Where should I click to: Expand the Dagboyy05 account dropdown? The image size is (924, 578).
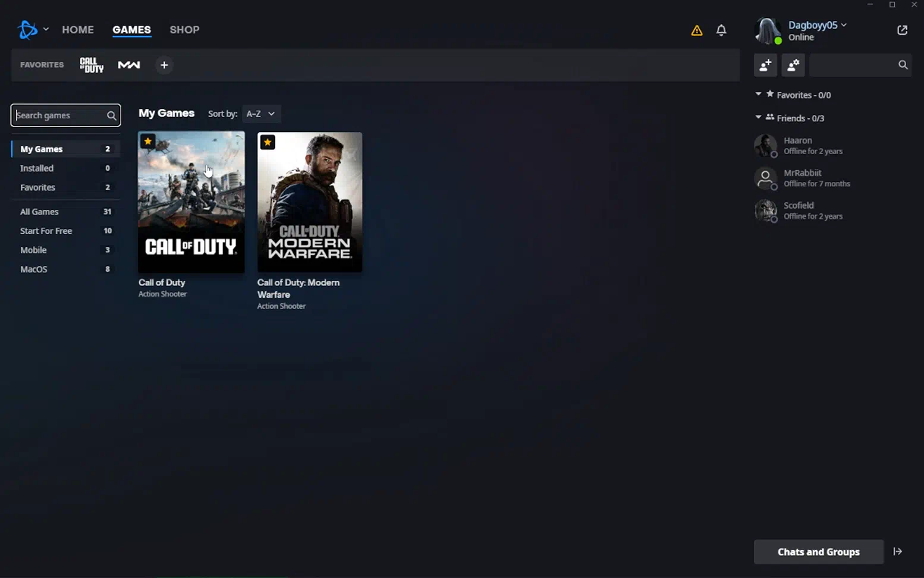(844, 25)
